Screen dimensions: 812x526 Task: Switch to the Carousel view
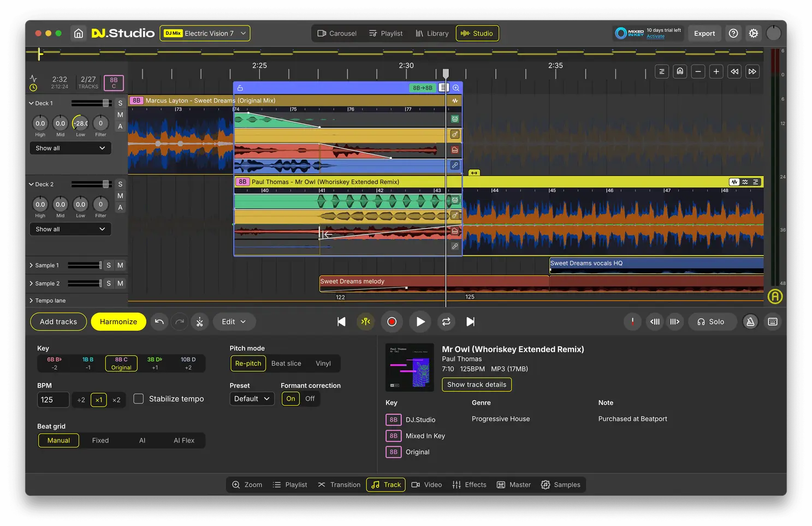coord(337,33)
